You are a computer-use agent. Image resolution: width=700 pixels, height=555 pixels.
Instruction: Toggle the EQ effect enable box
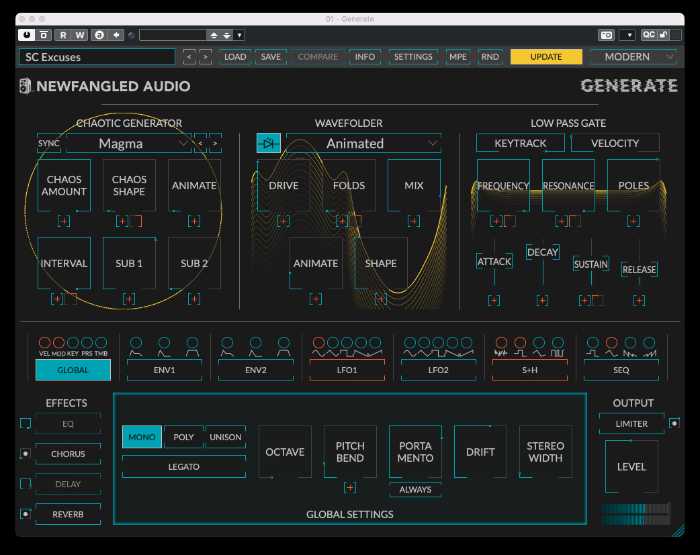point(25,423)
